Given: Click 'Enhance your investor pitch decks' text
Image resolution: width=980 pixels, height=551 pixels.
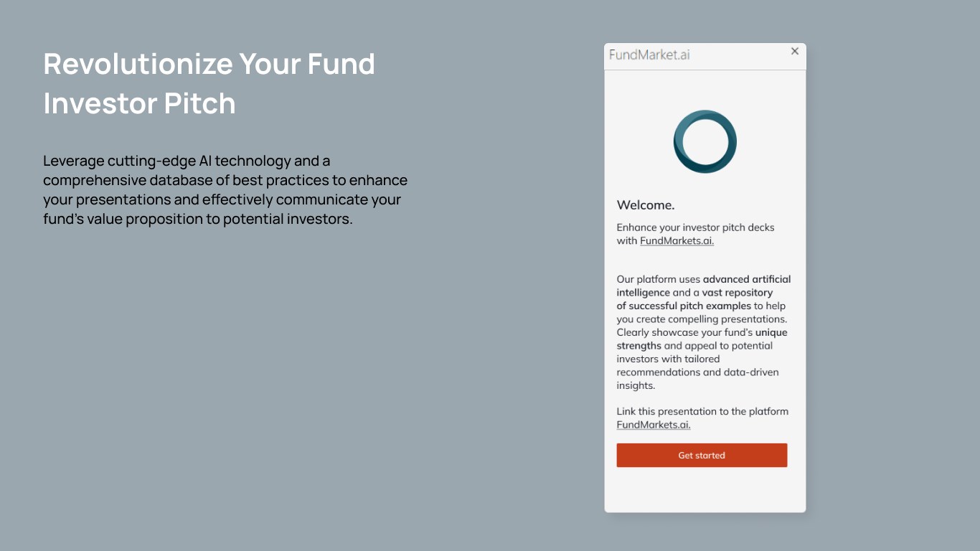Looking at the screenshot, I should 695,227.
